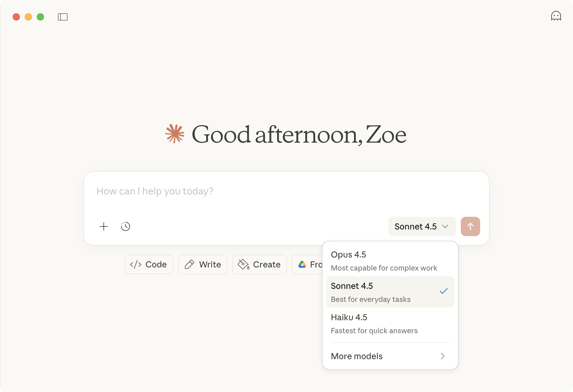
Task: Click the Create paint icon
Action: click(244, 264)
